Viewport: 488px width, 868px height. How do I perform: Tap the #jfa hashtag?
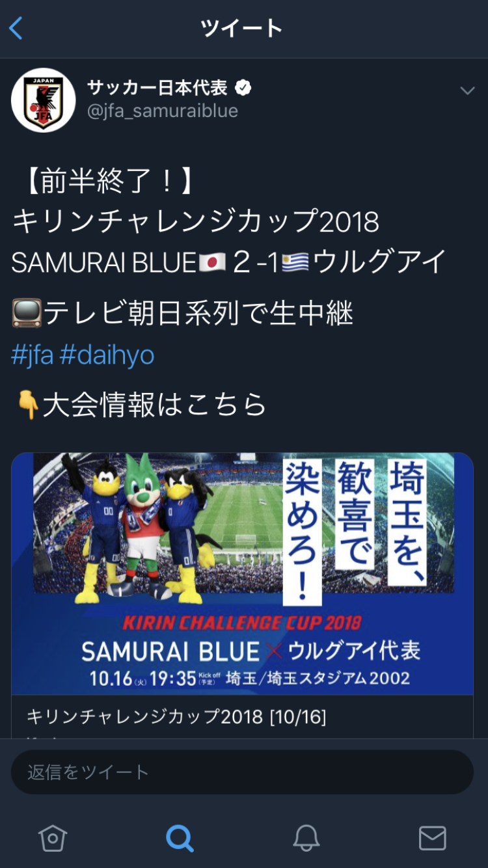pyautogui.click(x=32, y=355)
